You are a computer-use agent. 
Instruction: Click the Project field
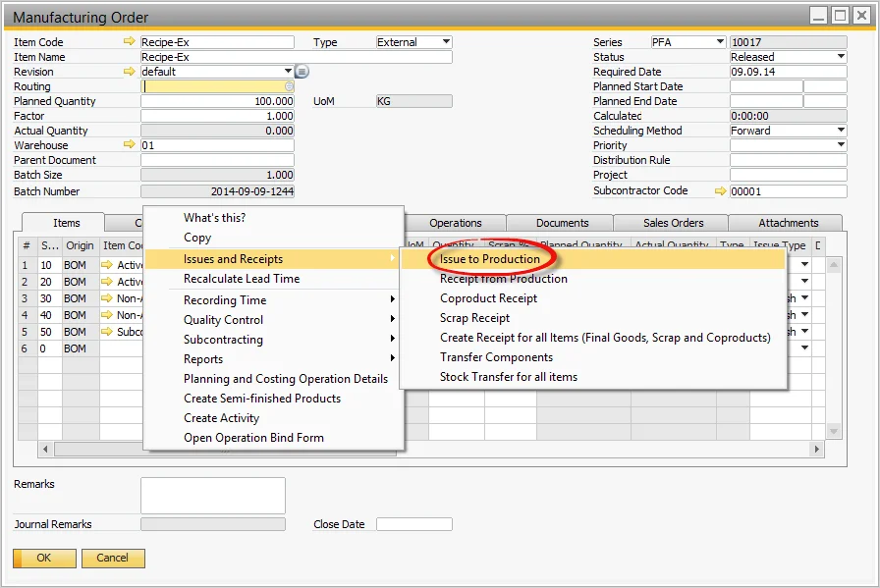click(788, 175)
